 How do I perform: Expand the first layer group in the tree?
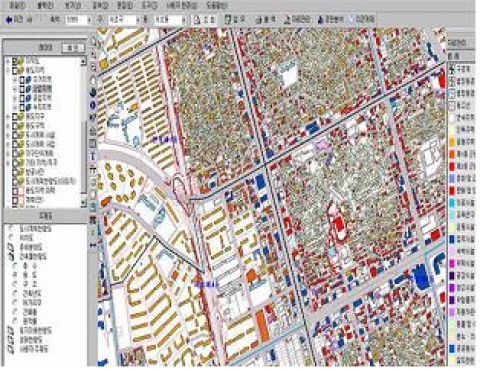(x=8, y=61)
